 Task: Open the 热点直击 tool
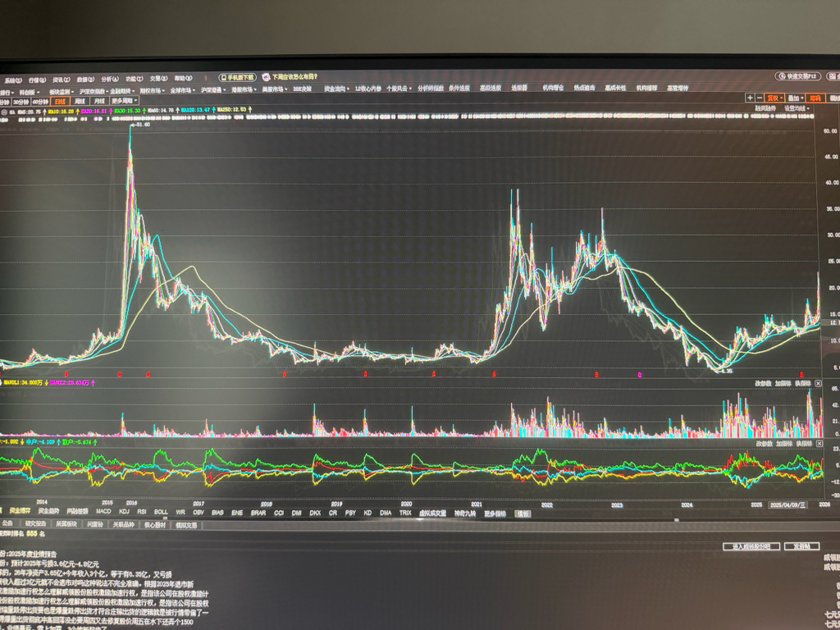584,88
